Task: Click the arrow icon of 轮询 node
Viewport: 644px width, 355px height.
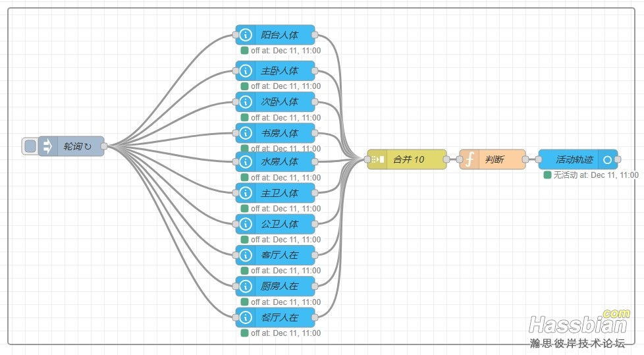Action: pos(47,146)
